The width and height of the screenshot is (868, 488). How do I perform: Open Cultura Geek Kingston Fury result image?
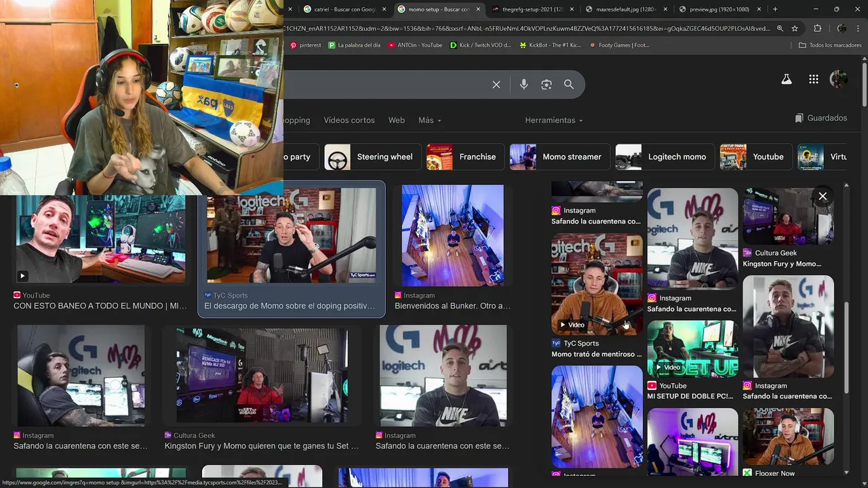[x=262, y=375]
